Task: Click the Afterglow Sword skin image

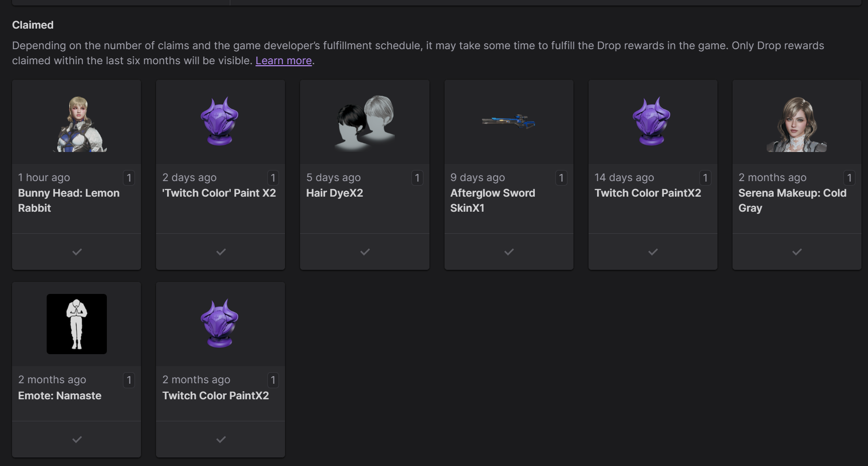Action: click(x=509, y=121)
